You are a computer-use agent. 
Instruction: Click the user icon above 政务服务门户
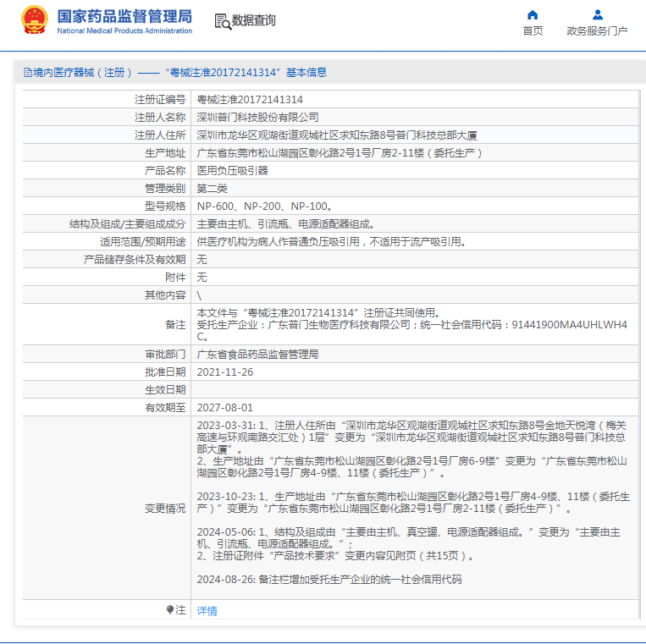click(598, 15)
